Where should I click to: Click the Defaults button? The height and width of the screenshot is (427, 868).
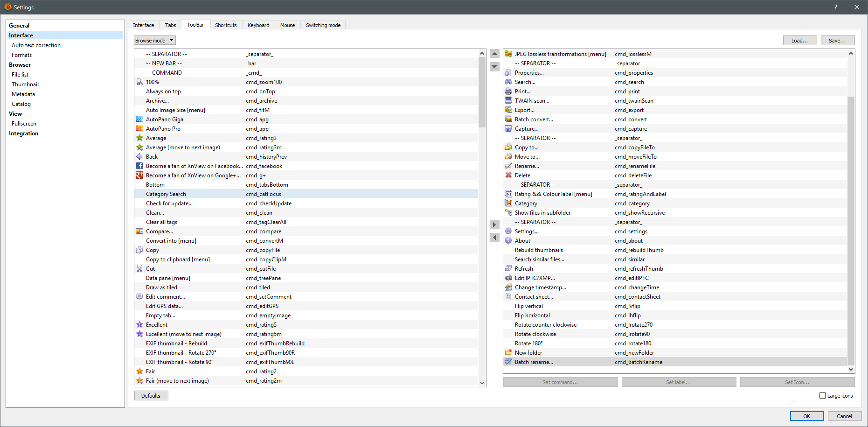click(151, 396)
